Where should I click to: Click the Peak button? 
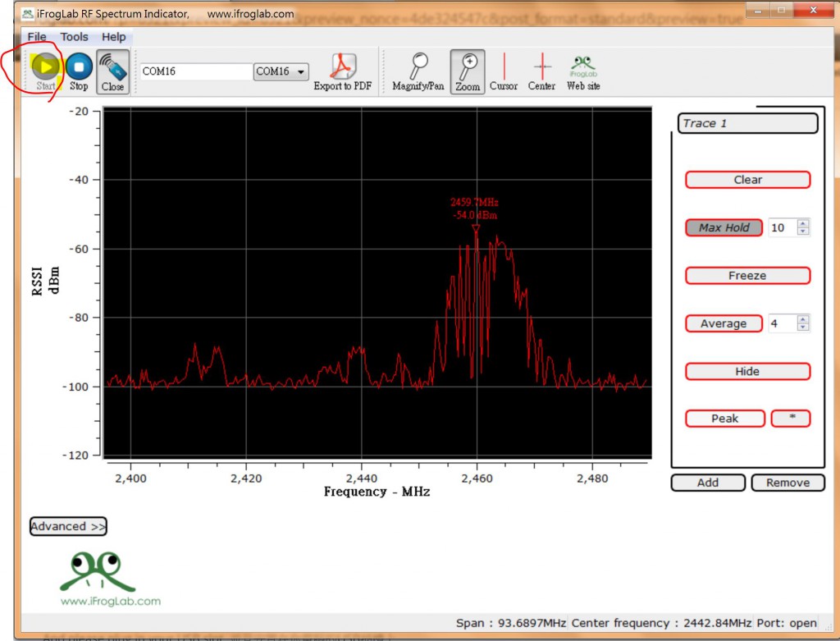coord(725,419)
